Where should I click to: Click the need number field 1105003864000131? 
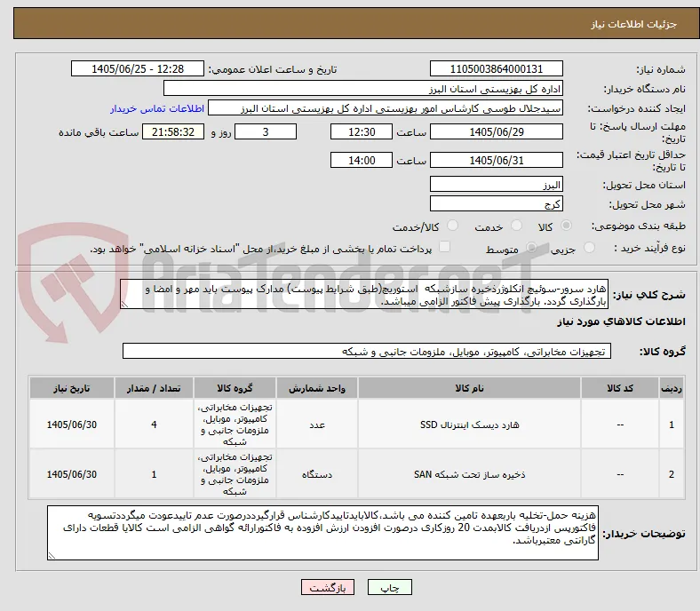point(496,68)
